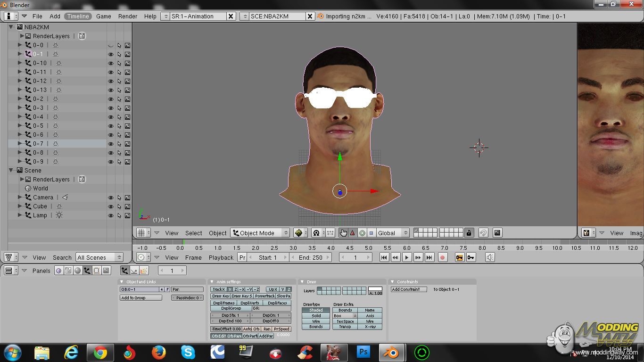This screenshot has width=644, height=362.
Task: Toggle visibility eye for object 0-5
Action: (x=111, y=126)
